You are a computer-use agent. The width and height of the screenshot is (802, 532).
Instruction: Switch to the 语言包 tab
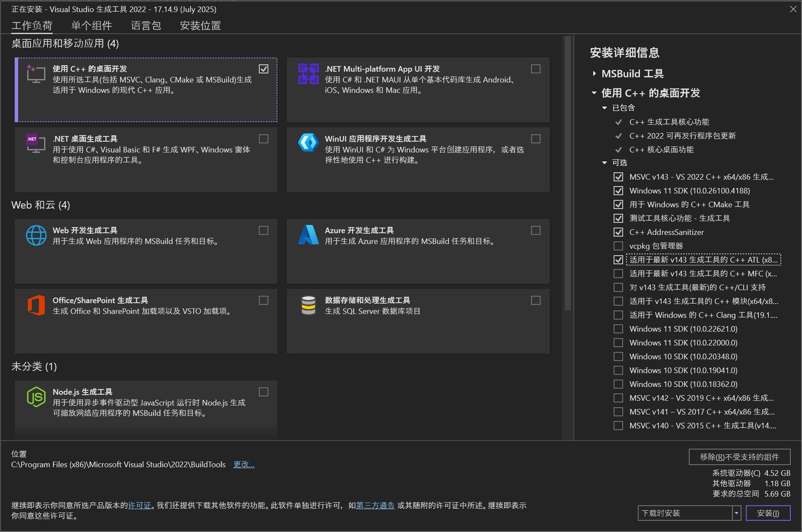pyautogui.click(x=146, y=25)
